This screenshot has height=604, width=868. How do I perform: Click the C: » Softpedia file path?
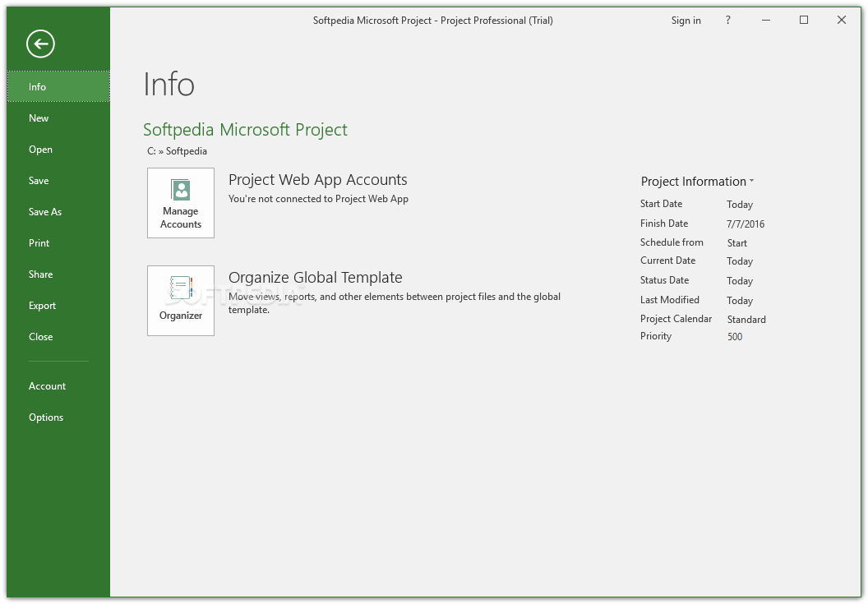point(178,151)
